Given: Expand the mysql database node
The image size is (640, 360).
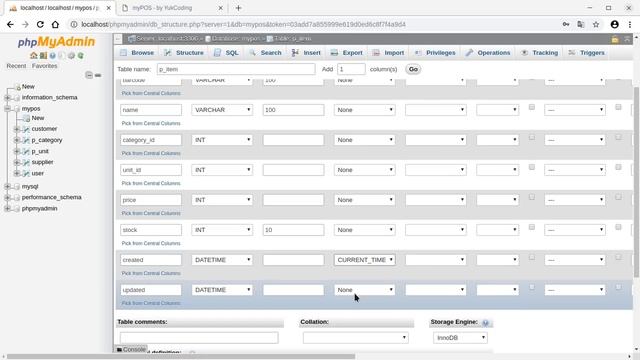Looking at the screenshot, I should click(7, 187).
